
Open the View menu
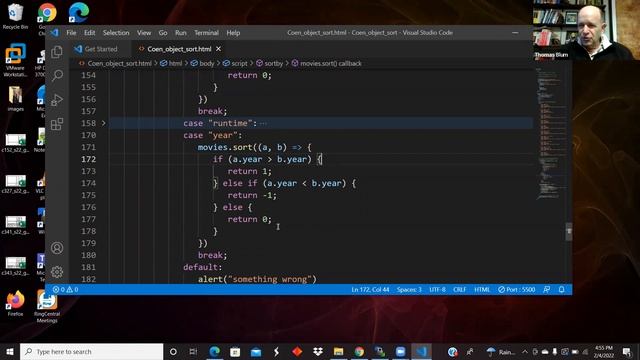(x=144, y=33)
